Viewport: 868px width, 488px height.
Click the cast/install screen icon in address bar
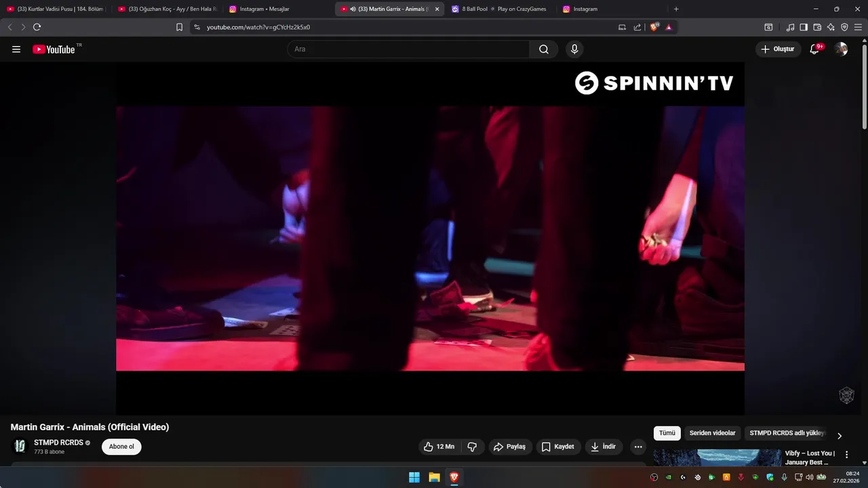[623, 27]
